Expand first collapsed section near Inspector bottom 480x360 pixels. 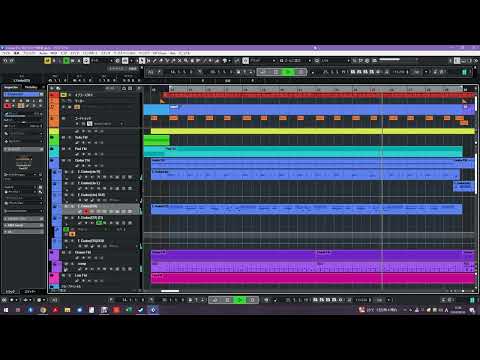pyautogui.click(x=23, y=219)
